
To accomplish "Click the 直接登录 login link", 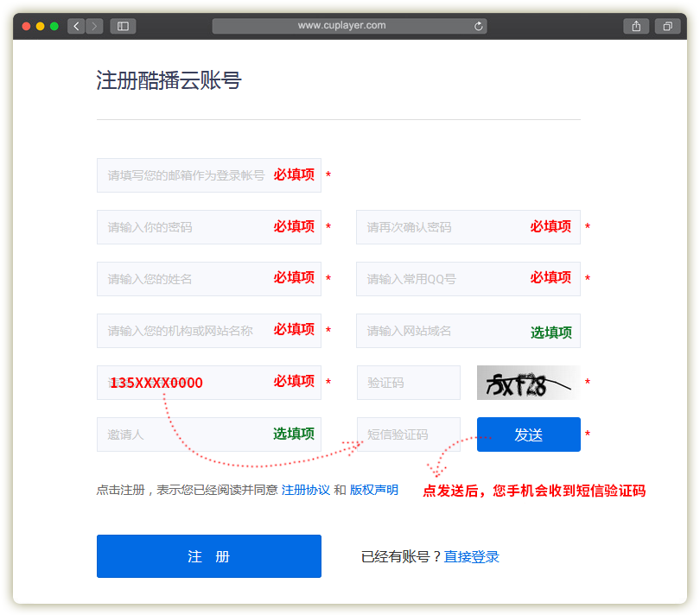I will pyautogui.click(x=472, y=557).
